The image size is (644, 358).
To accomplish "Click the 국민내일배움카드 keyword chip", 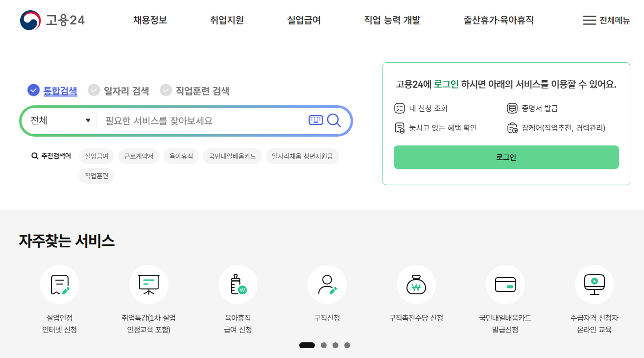I will (232, 156).
